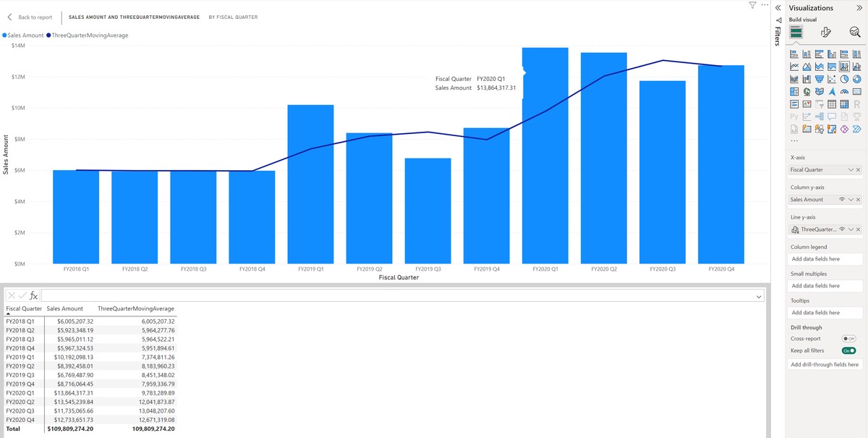Select the Format visual paintbrush icon
This screenshot has width=868, height=438.
(826, 32)
